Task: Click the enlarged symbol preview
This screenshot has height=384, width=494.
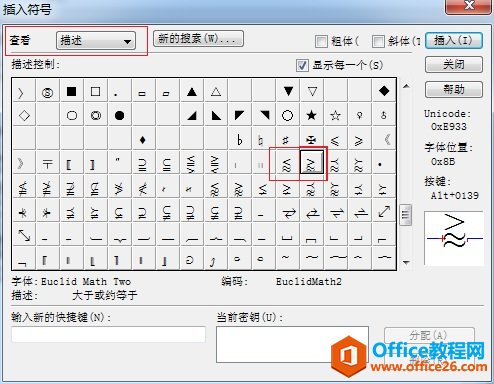Action: 454,238
